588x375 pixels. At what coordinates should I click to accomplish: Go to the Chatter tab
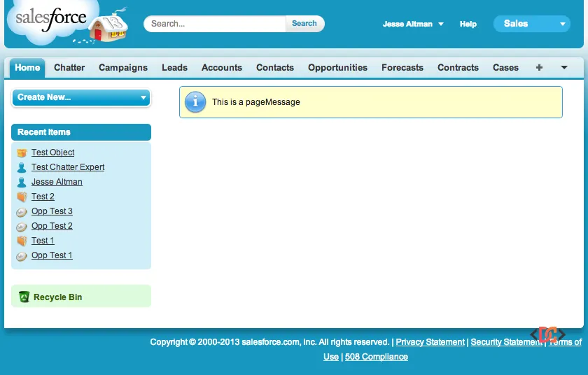69,68
